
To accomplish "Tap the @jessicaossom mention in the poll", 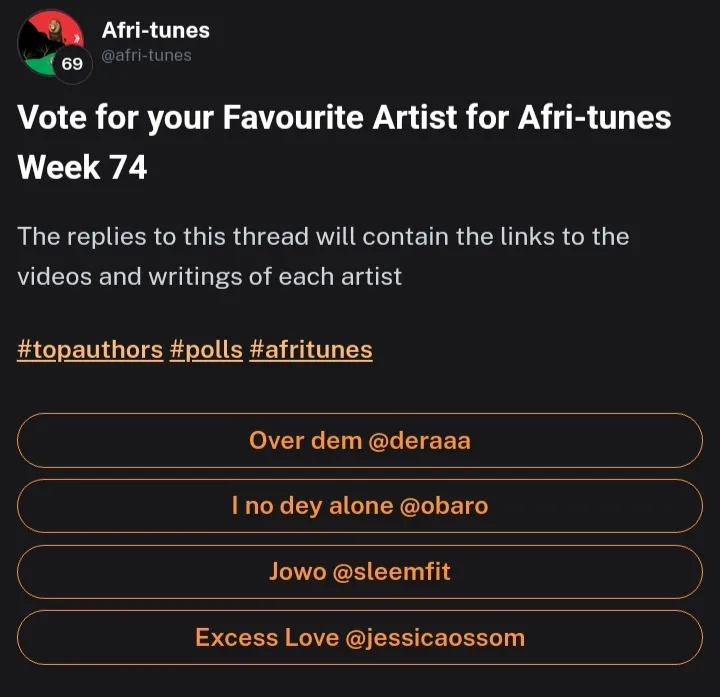I will [x=434, y=638].
